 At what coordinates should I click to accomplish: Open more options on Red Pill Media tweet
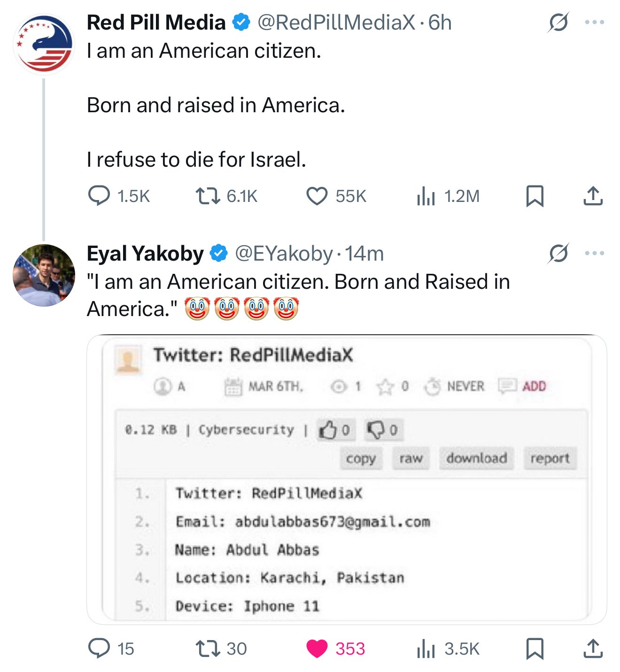(594, 22)
